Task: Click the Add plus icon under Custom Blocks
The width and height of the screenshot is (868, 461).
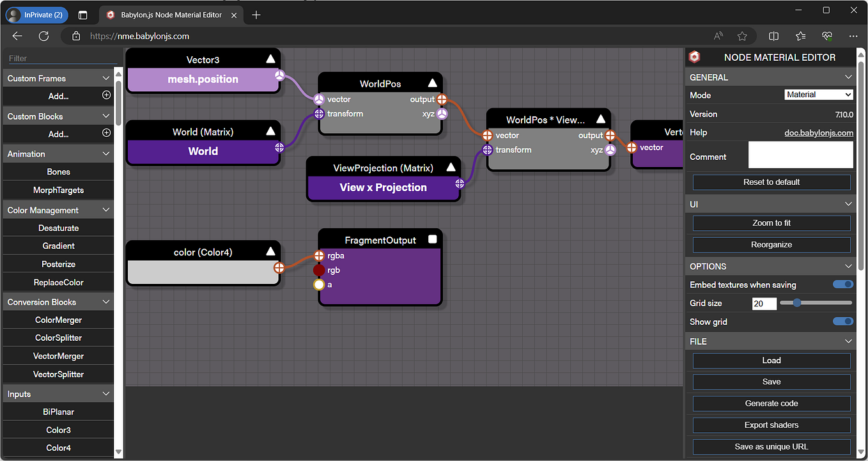Action: coord(107,134)
